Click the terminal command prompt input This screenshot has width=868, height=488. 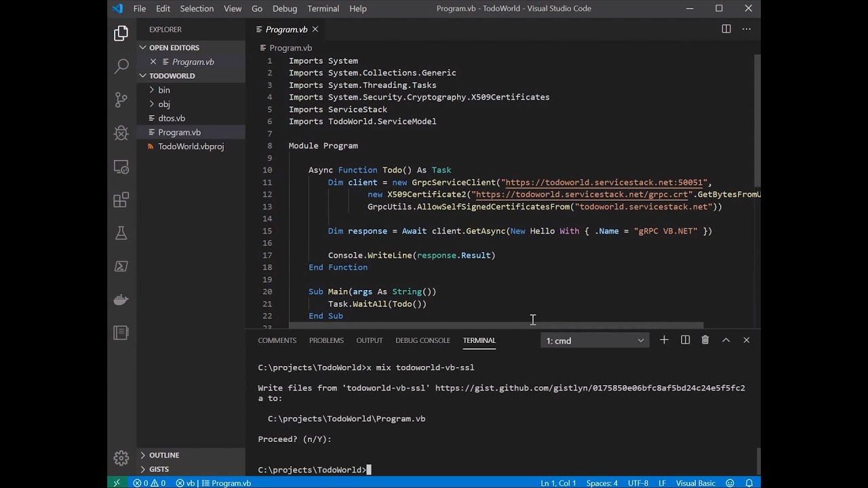click(369, 470)
